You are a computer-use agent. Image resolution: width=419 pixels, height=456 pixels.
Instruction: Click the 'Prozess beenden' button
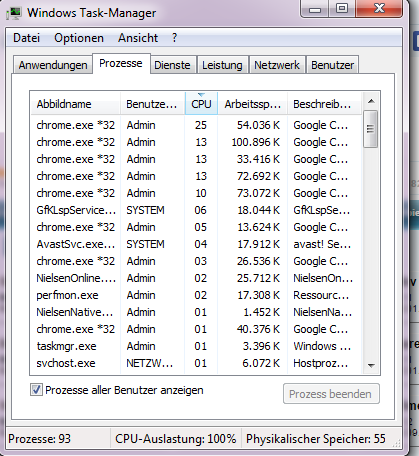point(331,394)
